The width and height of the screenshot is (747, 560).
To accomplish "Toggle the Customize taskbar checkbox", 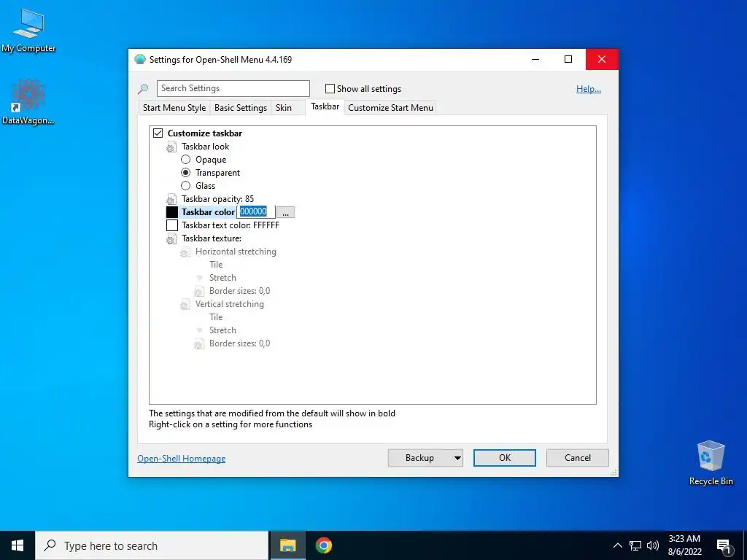I will point(158,133).
